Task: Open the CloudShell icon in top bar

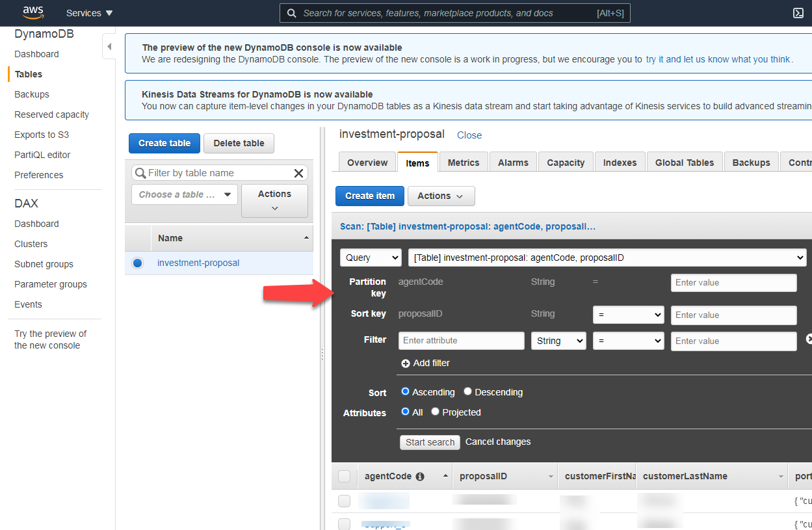Action: pos(798,13)
